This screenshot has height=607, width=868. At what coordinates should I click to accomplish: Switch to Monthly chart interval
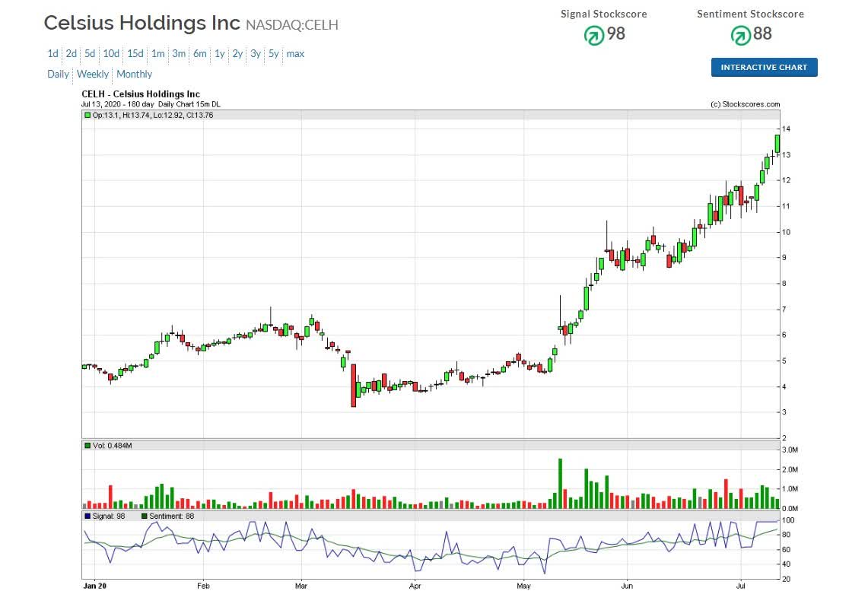[134, 74]
